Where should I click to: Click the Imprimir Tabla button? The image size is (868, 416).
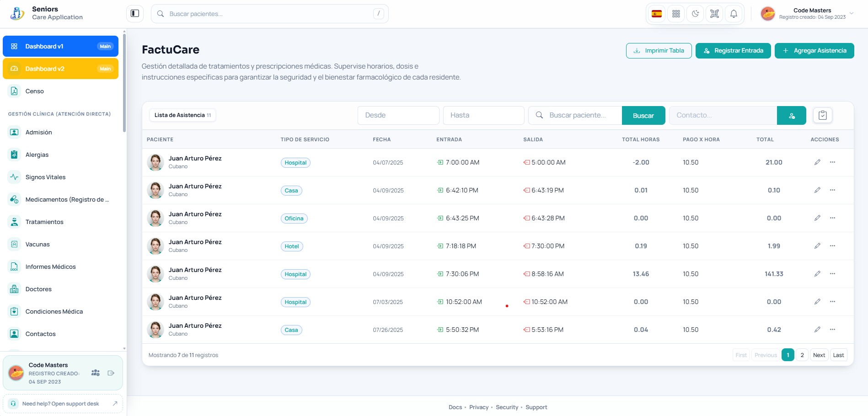tap(659, 51)
